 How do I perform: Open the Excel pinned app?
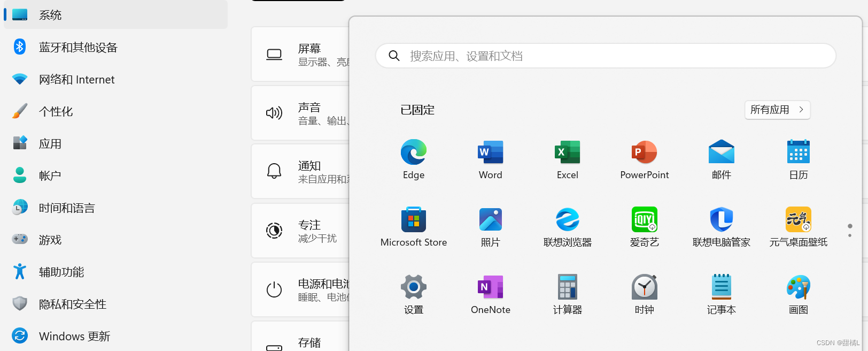pos(568,159)
